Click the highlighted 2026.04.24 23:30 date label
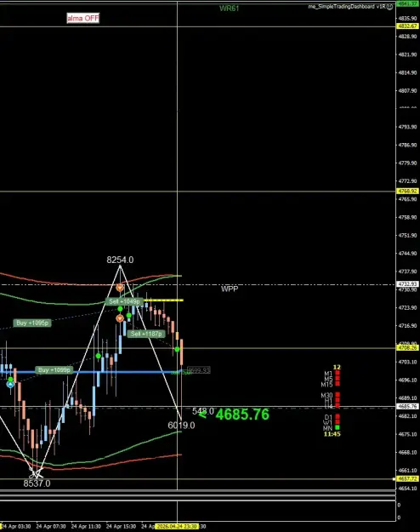 coord(176,526)
